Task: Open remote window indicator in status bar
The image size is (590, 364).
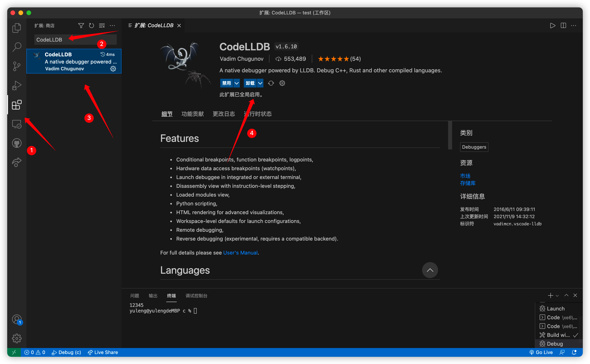Action: (14, 352)
